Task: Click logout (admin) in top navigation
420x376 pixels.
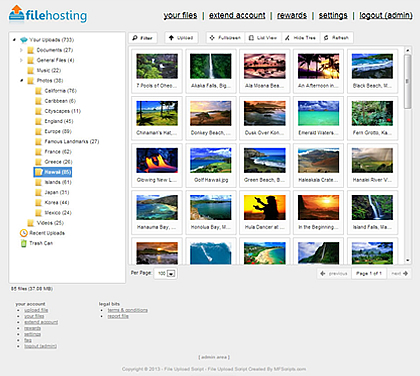Action: click(x=386, y=15)
